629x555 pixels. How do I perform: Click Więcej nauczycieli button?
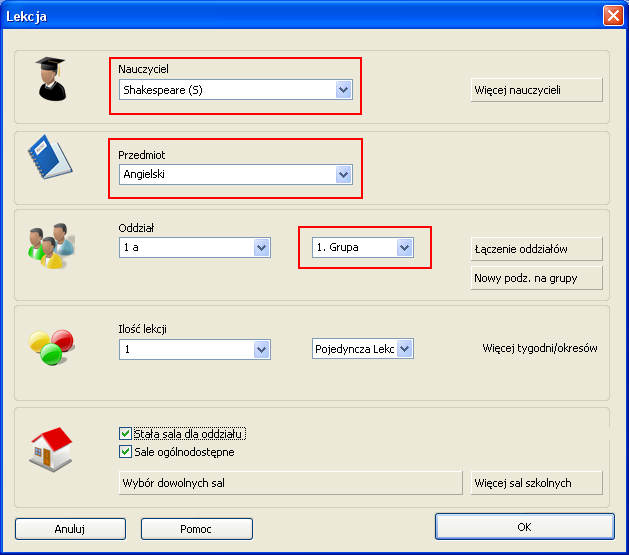(536, 90)
